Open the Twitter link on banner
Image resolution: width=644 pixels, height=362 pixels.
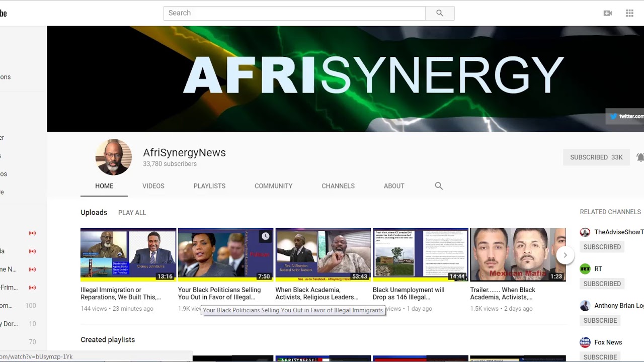pyautogui.click(x=626, y=116)
